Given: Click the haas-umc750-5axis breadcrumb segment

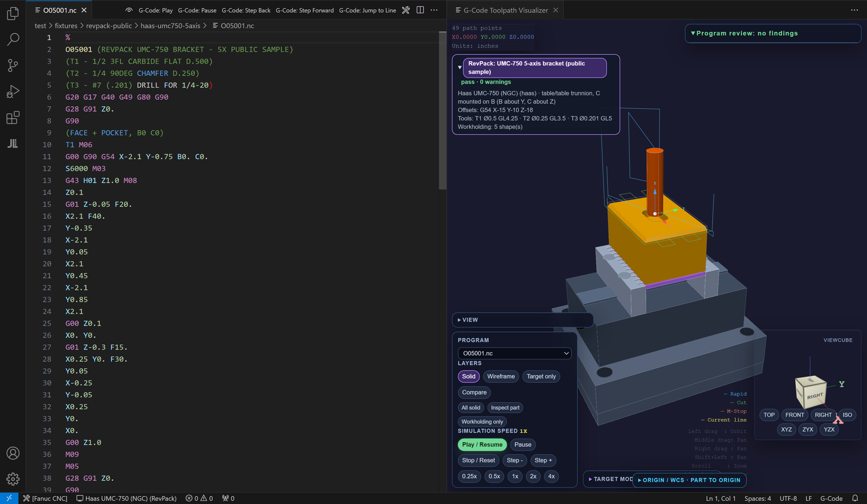Looking at the screenshot, I should pyautogui.click(x=170, y=25).
